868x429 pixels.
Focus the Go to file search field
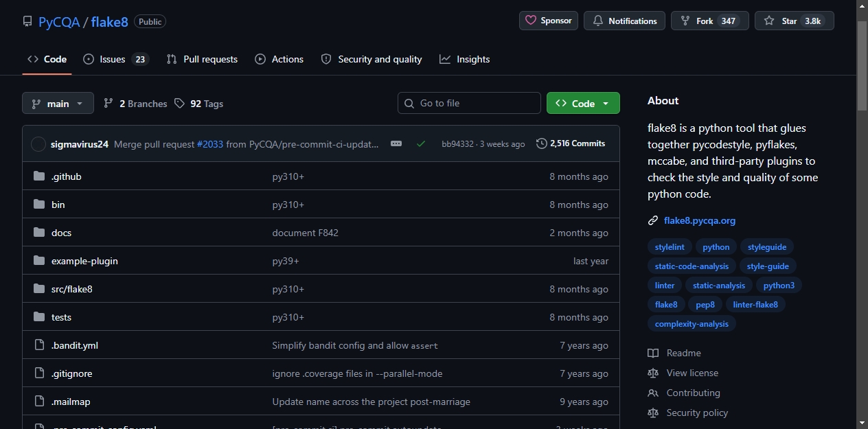[469, 103]
